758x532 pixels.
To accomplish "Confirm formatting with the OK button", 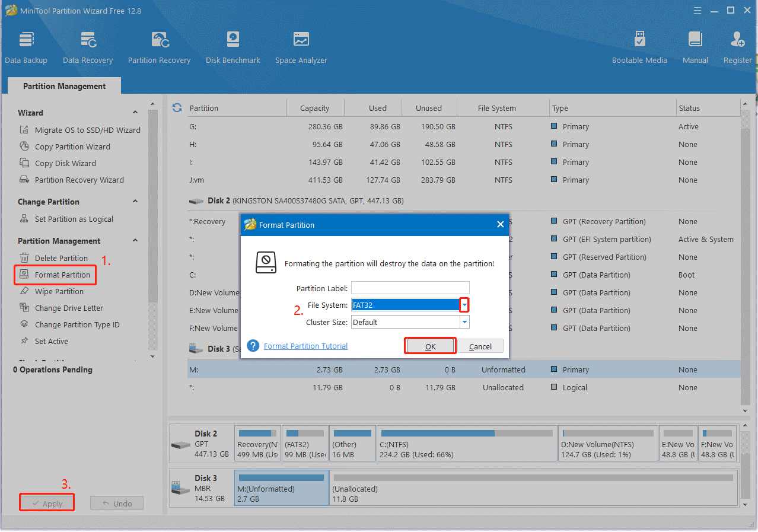I will tap(429, 345).
